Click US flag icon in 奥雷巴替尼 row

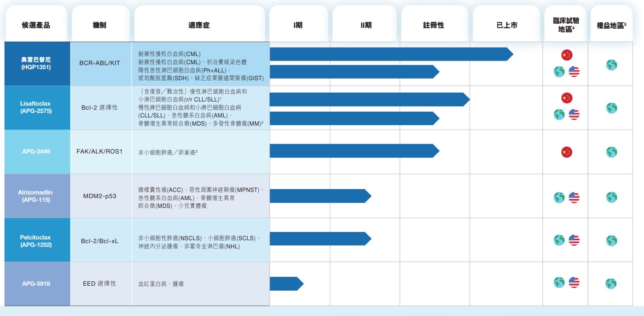click(574, 72)
